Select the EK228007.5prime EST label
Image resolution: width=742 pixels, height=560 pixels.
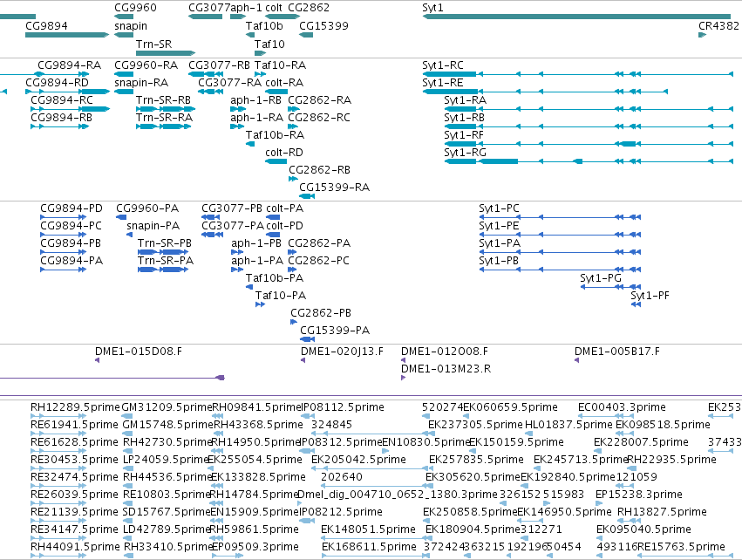641,441
